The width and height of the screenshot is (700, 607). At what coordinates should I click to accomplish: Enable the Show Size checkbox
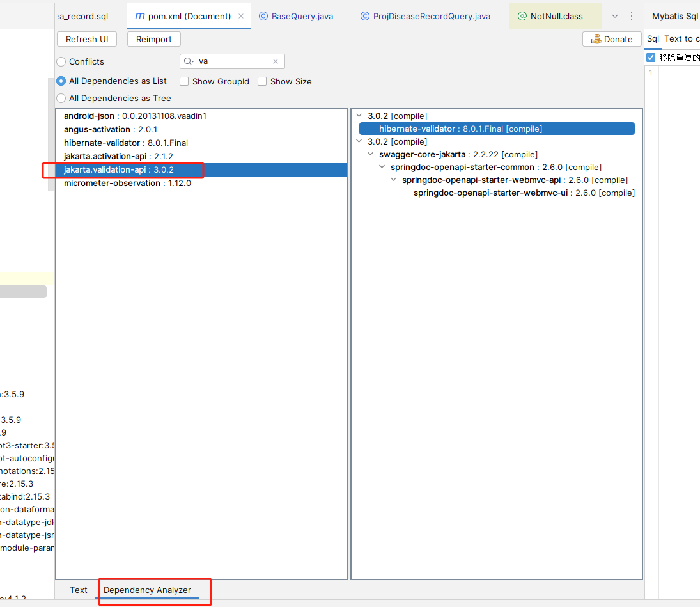pos(262,81)
